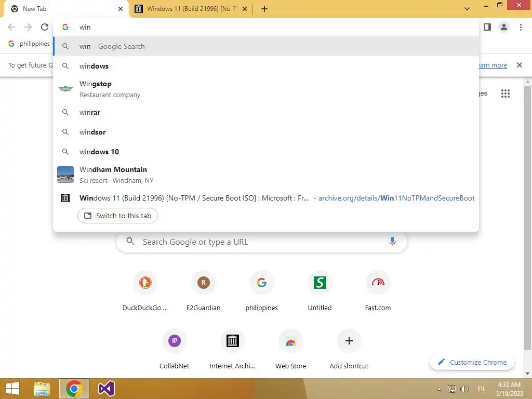Click the address bar containing "win"
This screenshot has width=532, height=399.
coord(266,27)
